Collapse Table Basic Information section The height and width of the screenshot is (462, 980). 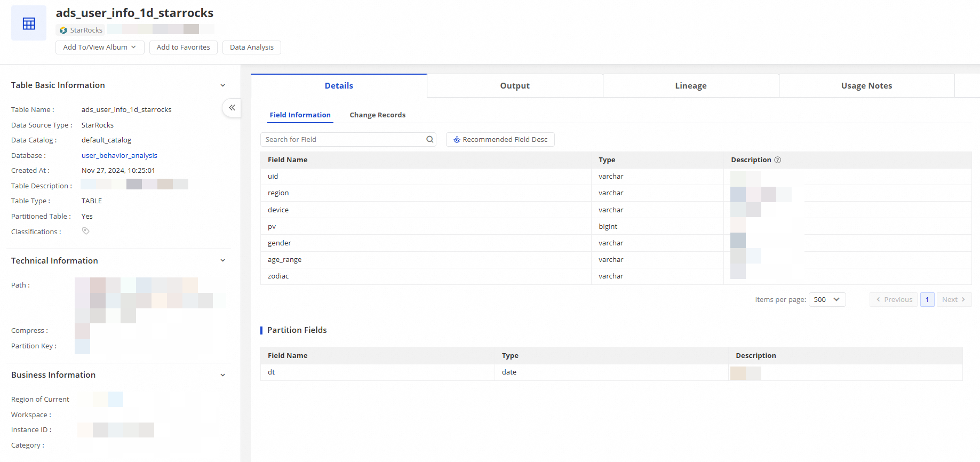click(x=222, y=85)
